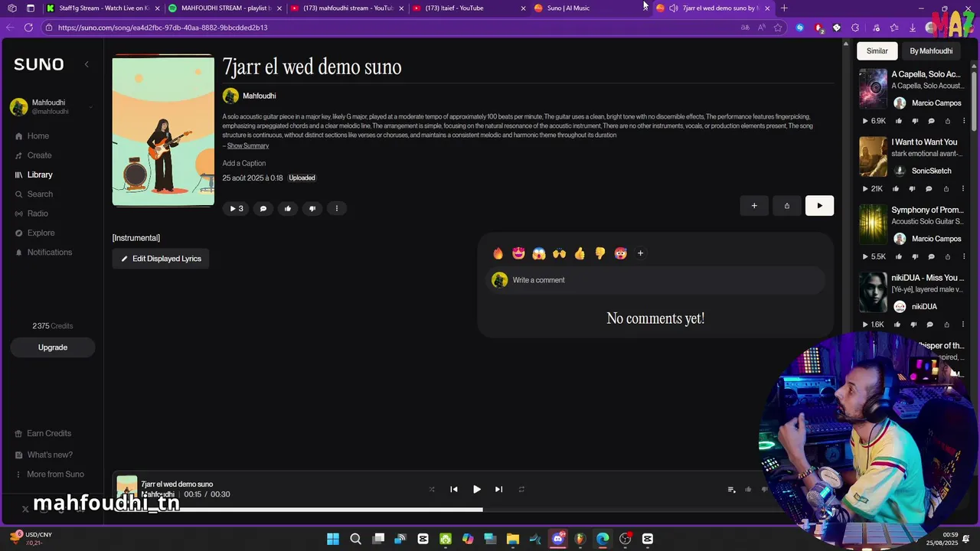Open the Symphony of Prom... song
This screenshot has height=551, width=980.
click(927, 210)
